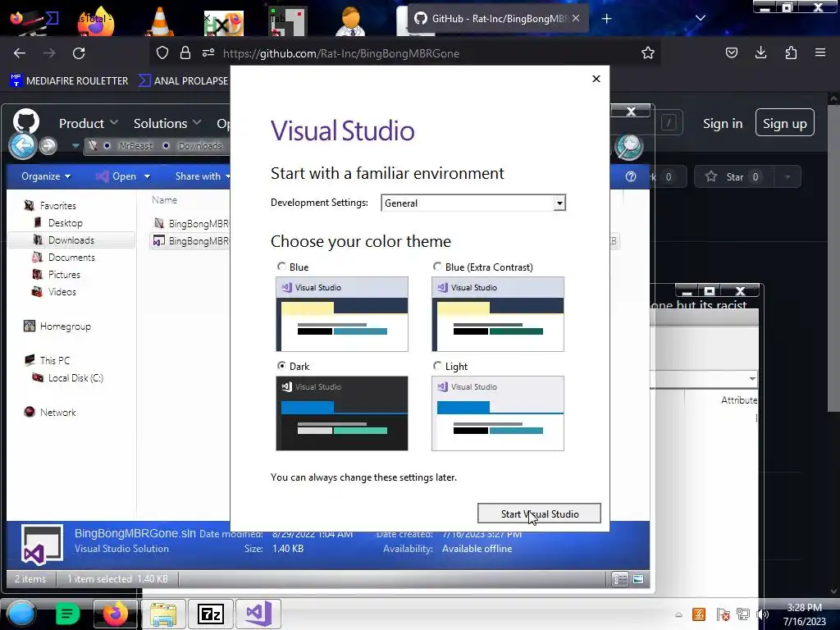Click Explorer forward arrow button

[48, 145]
